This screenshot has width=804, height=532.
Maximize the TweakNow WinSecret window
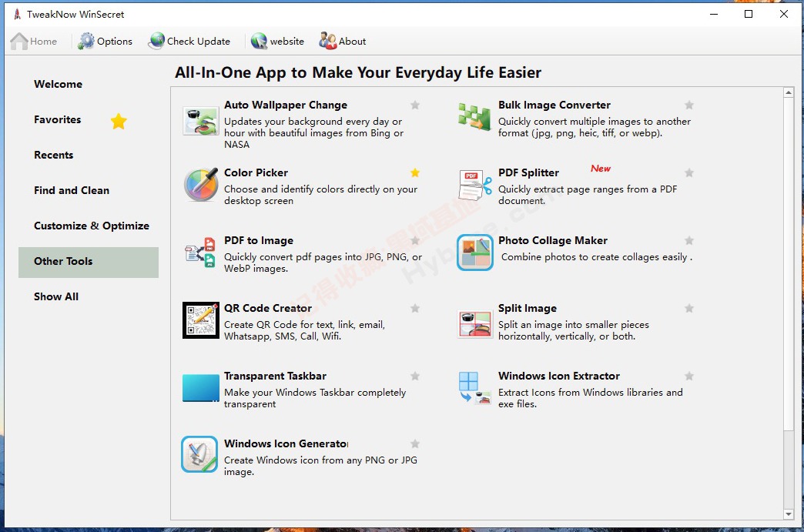[749, 14]
